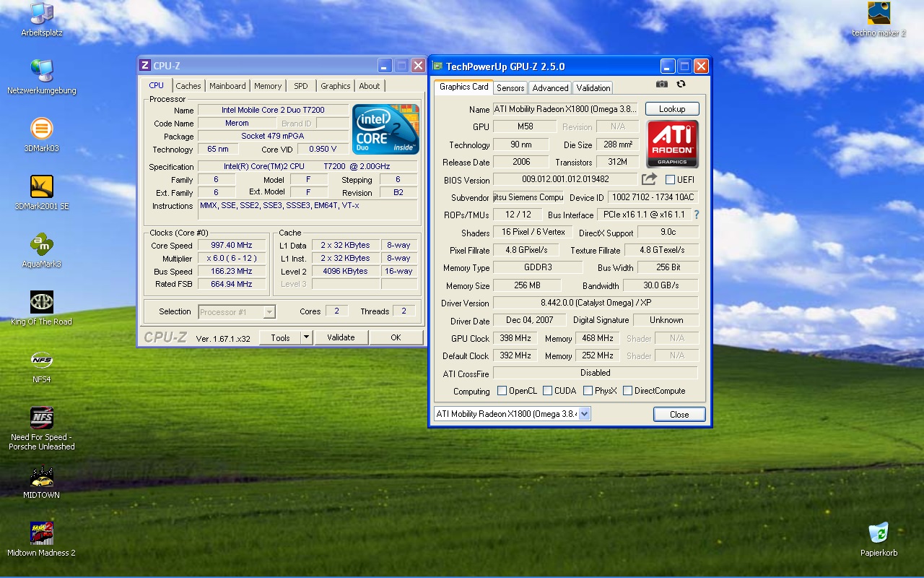Image resolution: width=924 pixels, height=578 pixels.
Task: Click the BIOS share/export arrow icon
Action: pyautogui.click(x=649, y=179)
